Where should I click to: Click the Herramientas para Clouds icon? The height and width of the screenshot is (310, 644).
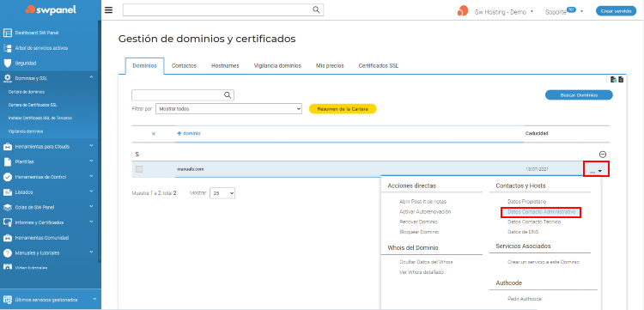[x=7, y=146]
